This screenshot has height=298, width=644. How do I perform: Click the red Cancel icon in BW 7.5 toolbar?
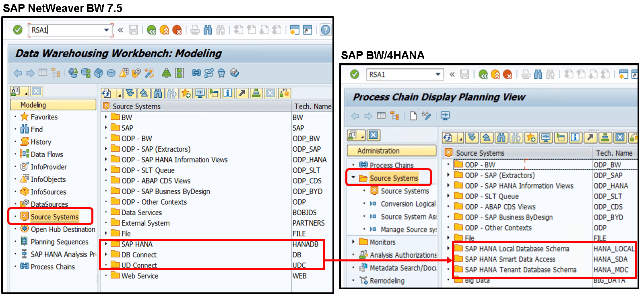click(x=177, y=30)
